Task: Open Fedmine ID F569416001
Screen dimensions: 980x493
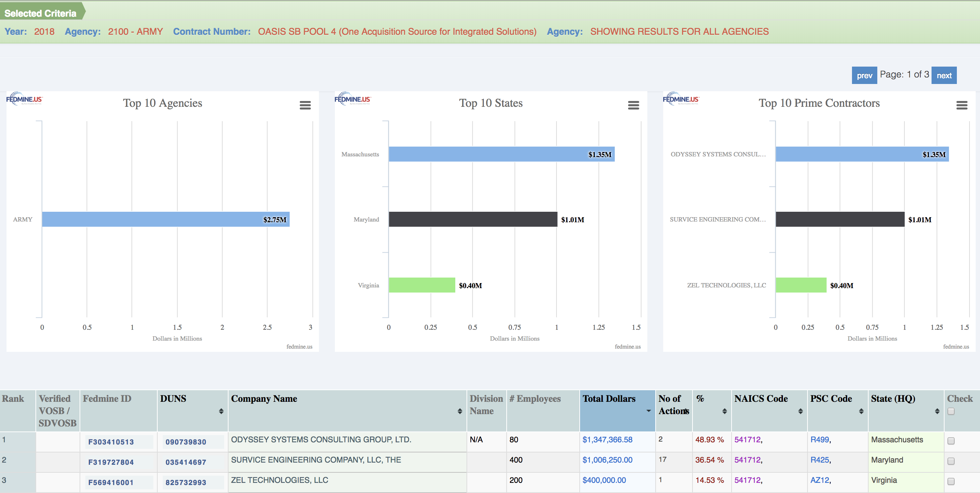Action: click(x=111, y=483)
